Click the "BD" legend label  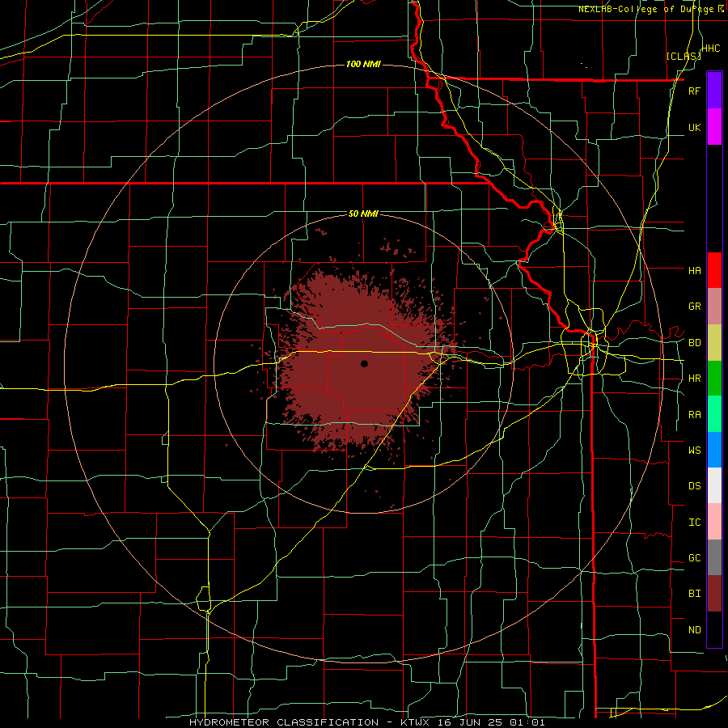click(694, 343)
